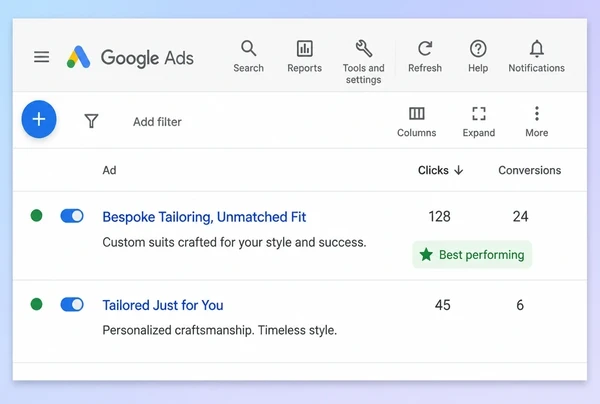600x404 pixels.
Task: Click the funnel filter icon
Action: [x=91, y=121]
